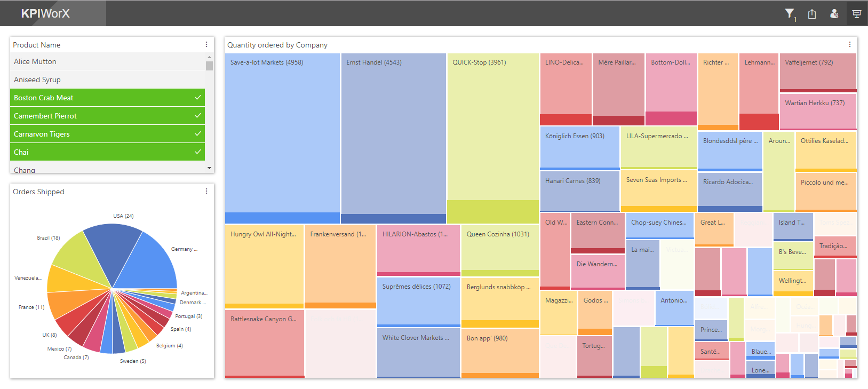Screen dimensions: 868x389
Task: Open Product Name panel kebab menu
Action: click(206, 45)
